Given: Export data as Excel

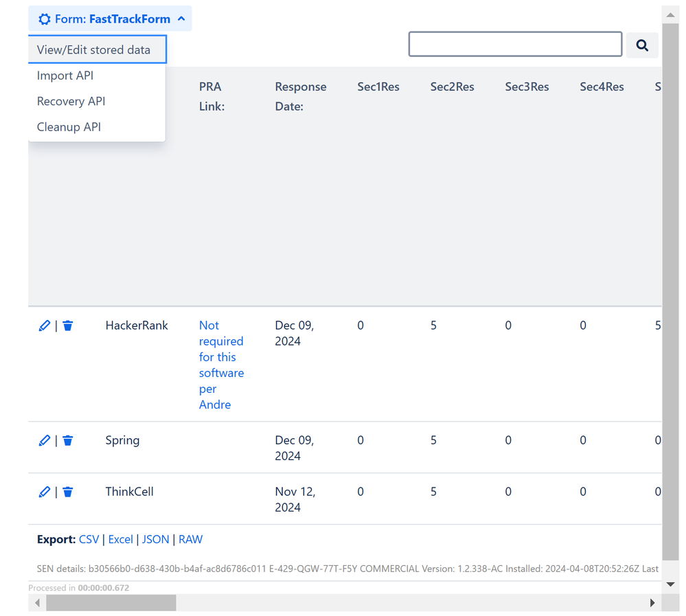Looking at the screenshot, I should click(120, 539).
